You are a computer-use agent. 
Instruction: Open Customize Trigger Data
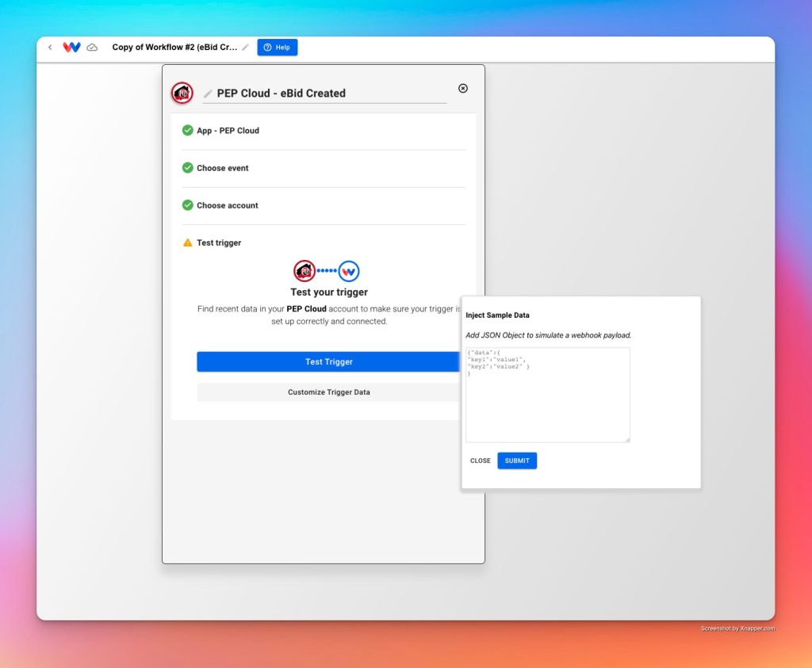coord(329,392)
